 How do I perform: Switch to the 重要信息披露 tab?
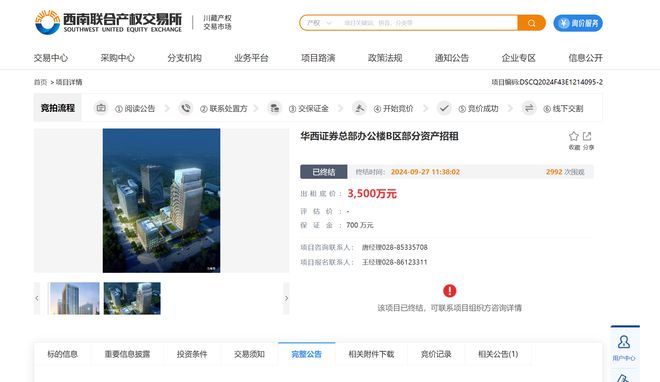coord(127,354)
